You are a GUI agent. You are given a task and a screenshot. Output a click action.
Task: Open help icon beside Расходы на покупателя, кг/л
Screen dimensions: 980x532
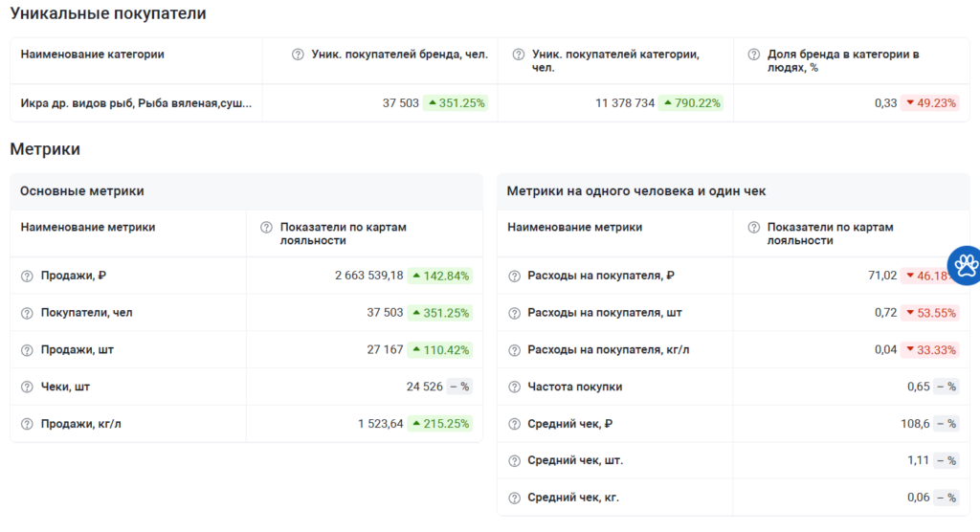pyautogui.click(x=515, y=350)
